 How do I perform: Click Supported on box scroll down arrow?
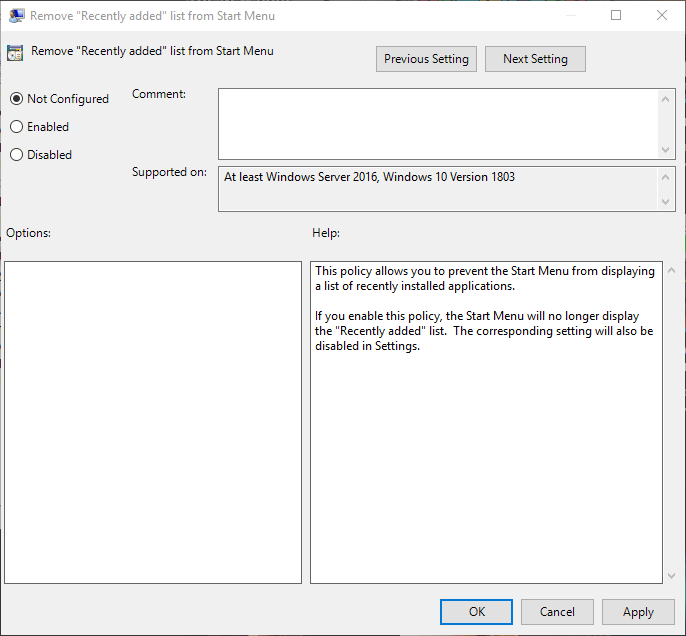pyautogui.click(x=665, y=202)
